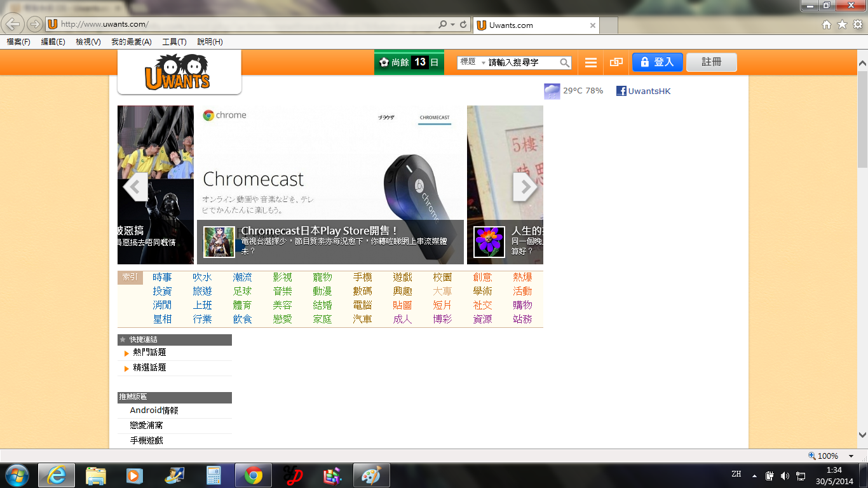The image size is (868, 488).
Task: Click the purple flower avatar thumbnail
Action: coord(489,242)
